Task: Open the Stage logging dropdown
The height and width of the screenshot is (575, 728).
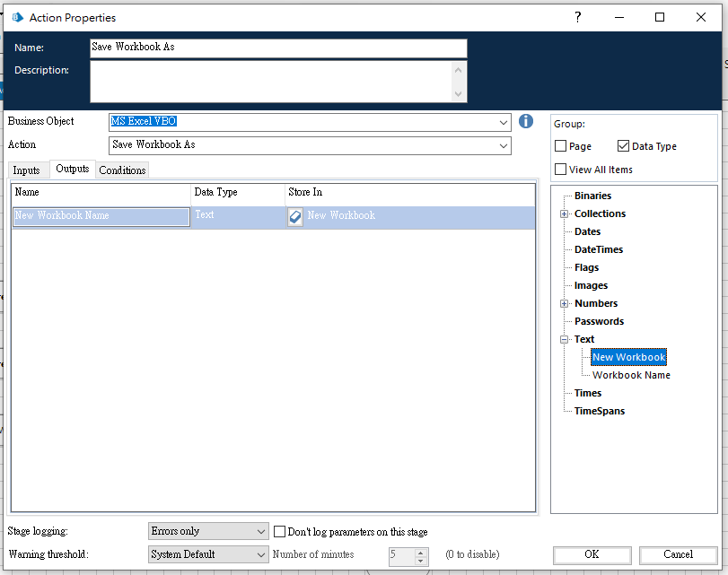Action: (208, 531)
